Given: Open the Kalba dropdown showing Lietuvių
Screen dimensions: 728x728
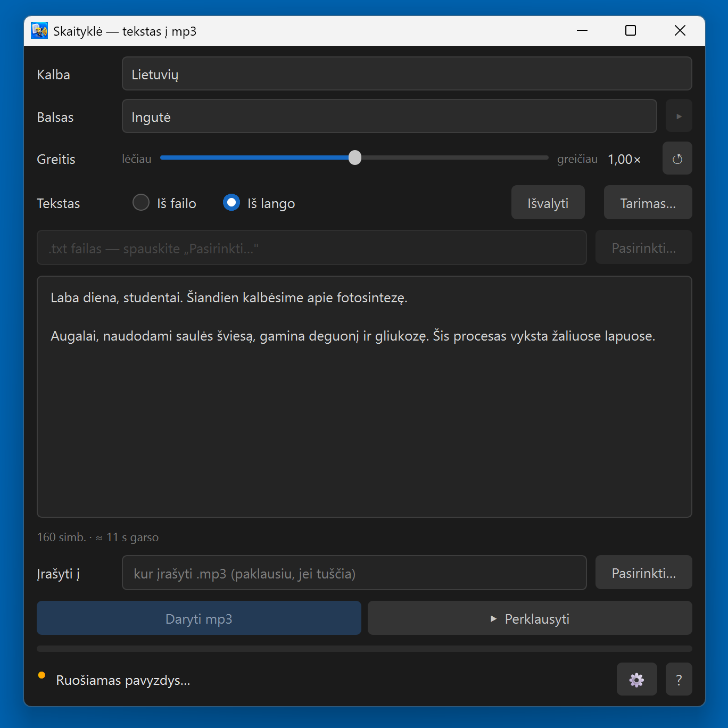Looking at the screenshot, I should 407,74.
